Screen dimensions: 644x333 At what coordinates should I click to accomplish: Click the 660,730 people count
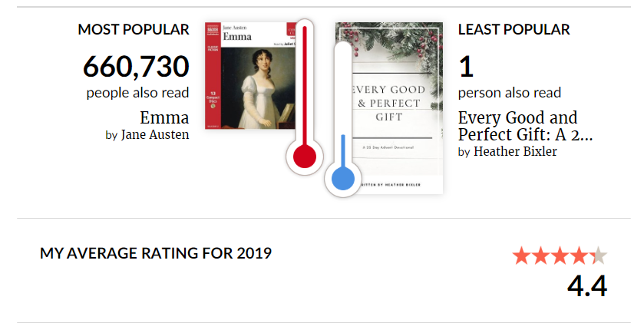[136, 67]
